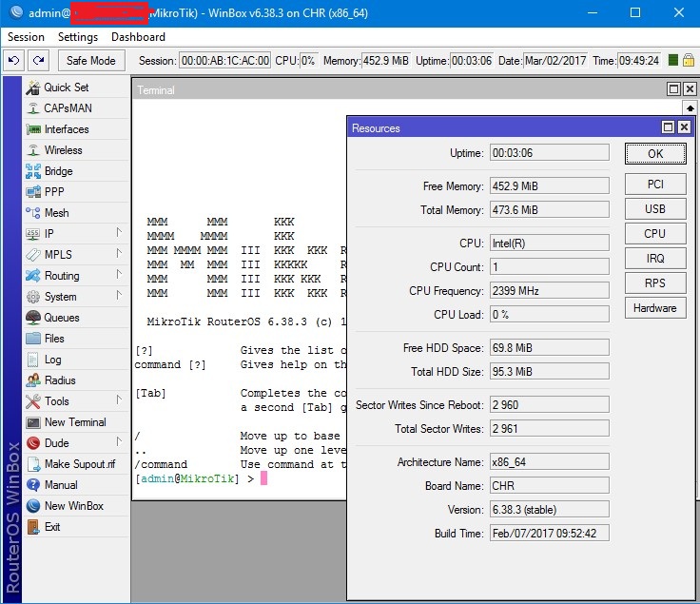700x604 pixels.
Task: Click the PCI button
Action: point(655,185)
